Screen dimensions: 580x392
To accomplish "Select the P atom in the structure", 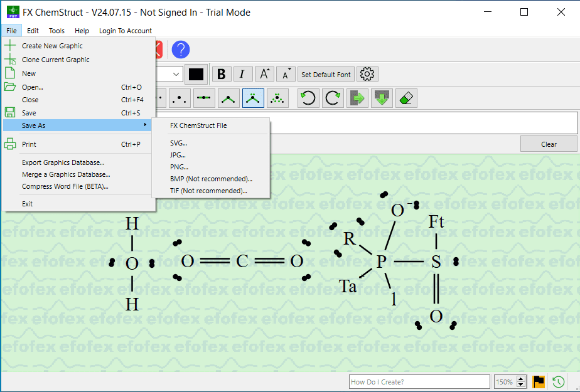I will point(382,262).
